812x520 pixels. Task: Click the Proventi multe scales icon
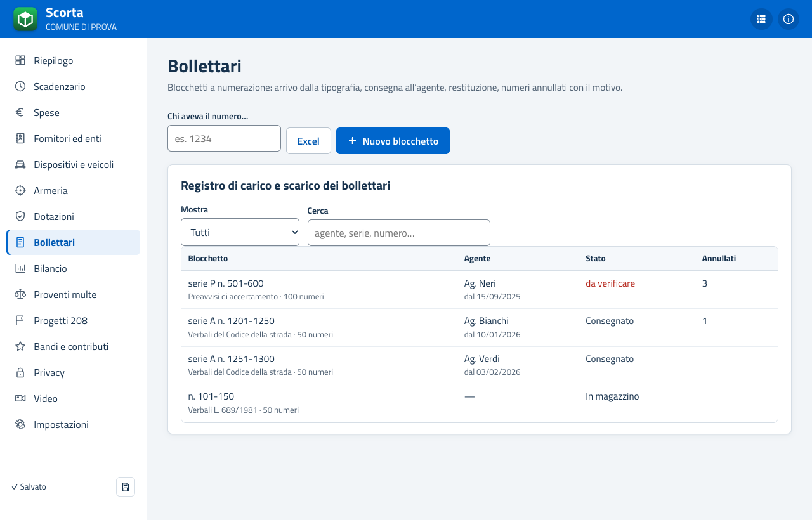coord(20,295)
